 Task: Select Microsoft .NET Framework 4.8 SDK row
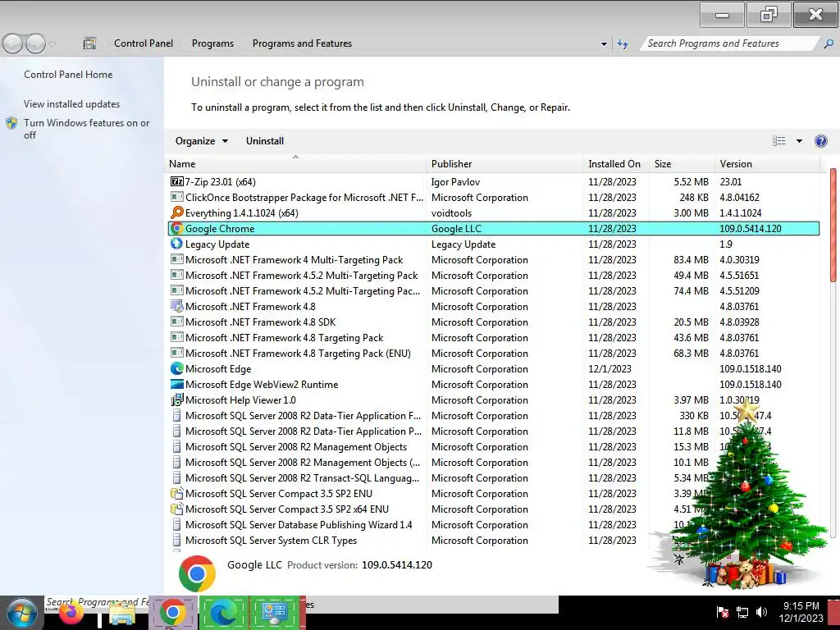tap(493, 322)
